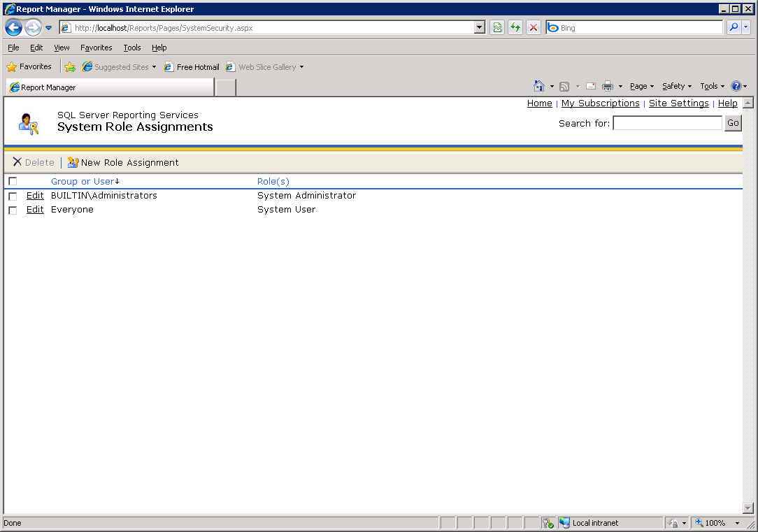Viewport: 758px width, 532px height.
Task: Click the Home house icon in command bar
Action: (x=539, y=86)
